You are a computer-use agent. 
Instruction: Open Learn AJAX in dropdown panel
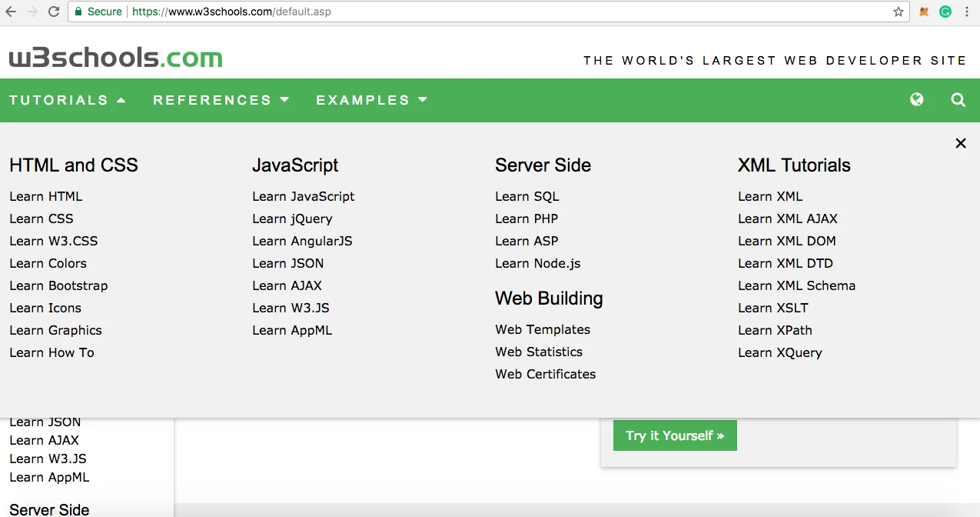(287, 285)
